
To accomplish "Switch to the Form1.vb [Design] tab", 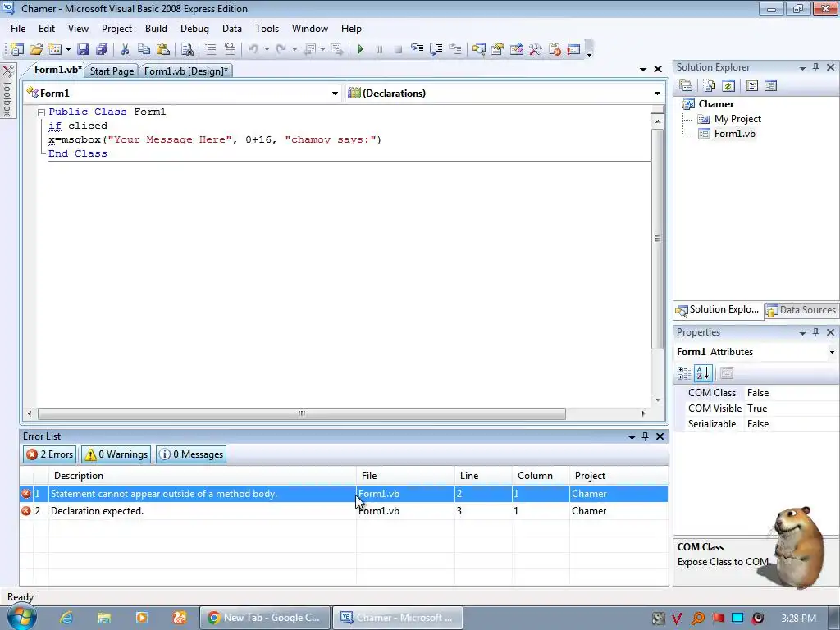I will click(186, 71).
